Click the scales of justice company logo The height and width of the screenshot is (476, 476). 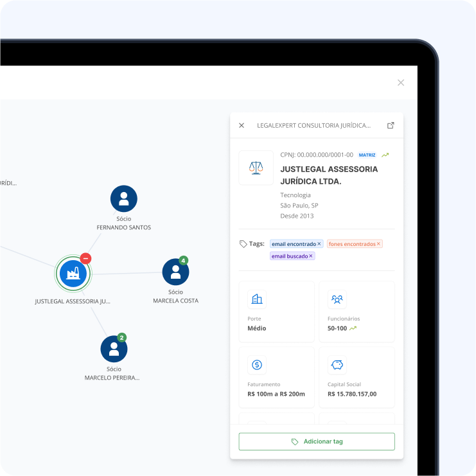[256, 168]
